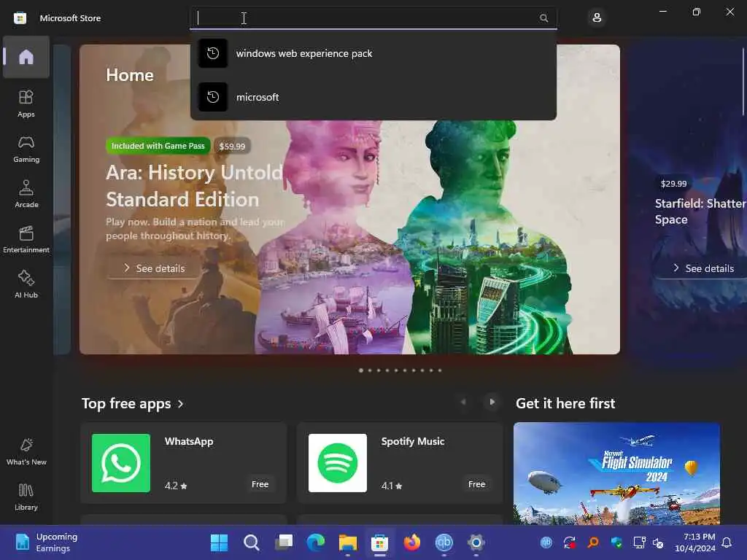Image resolution: width=747 pixels, height=560 pixels.
Task: Click history icon beside windows web experience pack
Action: (x=212, y=53)
